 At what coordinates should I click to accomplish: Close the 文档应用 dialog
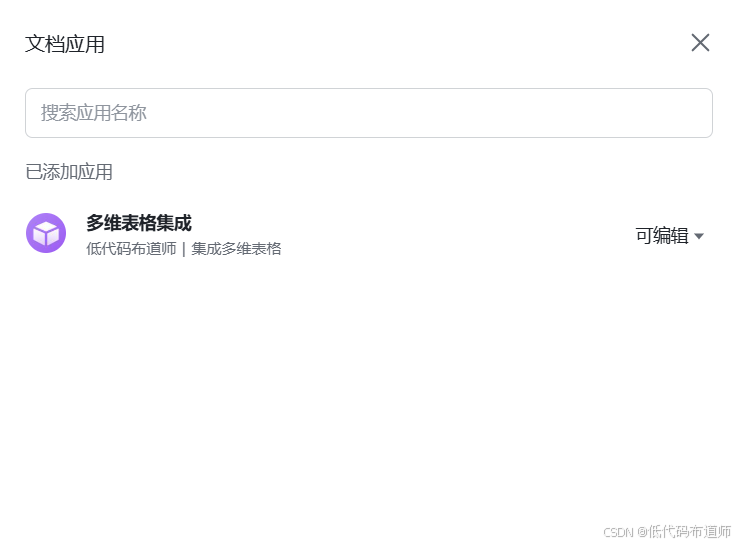700,43
